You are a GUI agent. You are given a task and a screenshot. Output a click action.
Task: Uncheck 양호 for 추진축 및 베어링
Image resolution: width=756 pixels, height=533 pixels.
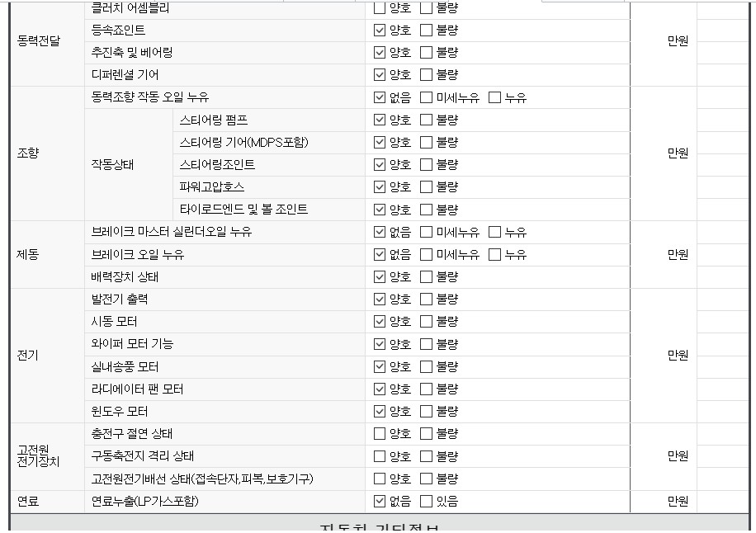click(x=380, y=53)
